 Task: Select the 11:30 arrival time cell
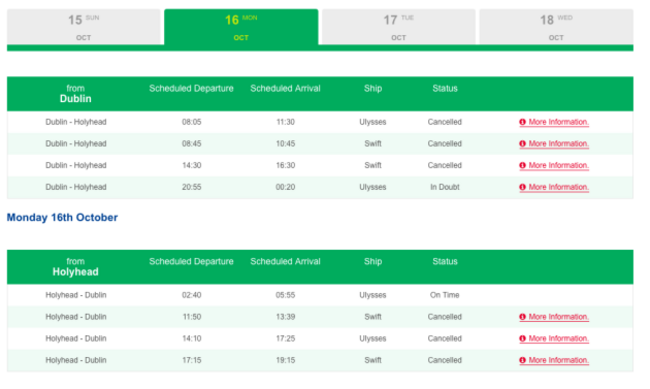pos(285,122)
